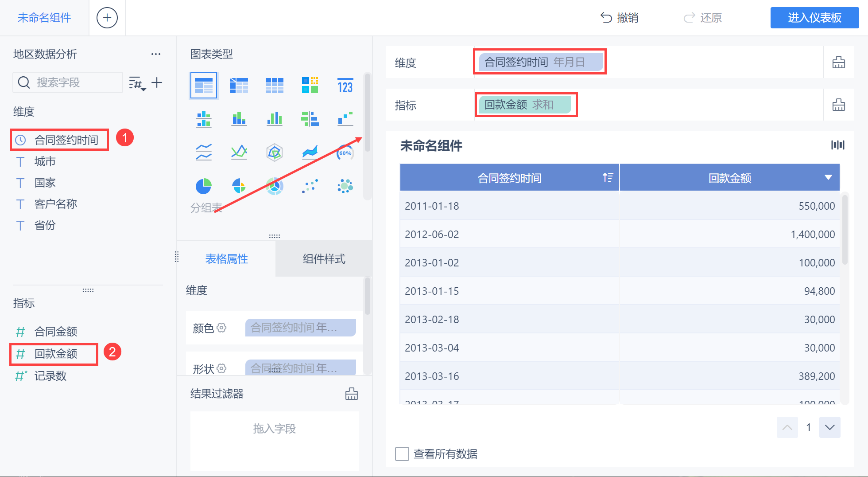Open the 颜色 settings gear
The image size is (868, 477).
click(x=222, y=328)
